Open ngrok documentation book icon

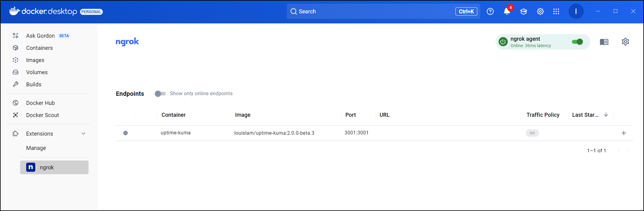tap(604, 42)
